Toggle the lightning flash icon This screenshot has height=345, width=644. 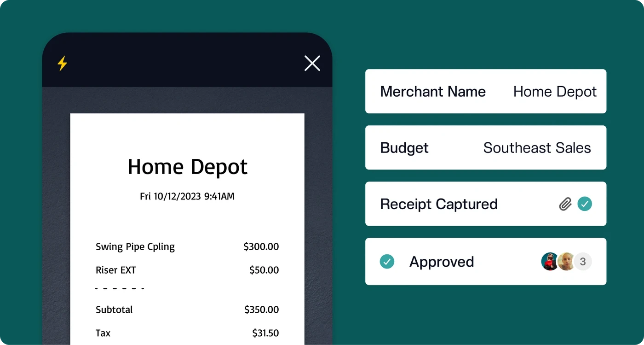pos(62,64)
